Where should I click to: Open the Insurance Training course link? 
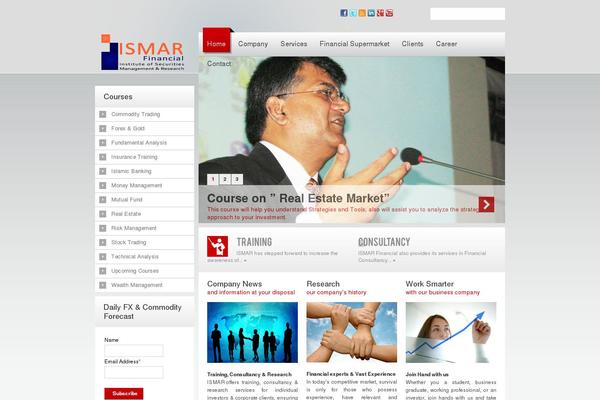point(134,157)
